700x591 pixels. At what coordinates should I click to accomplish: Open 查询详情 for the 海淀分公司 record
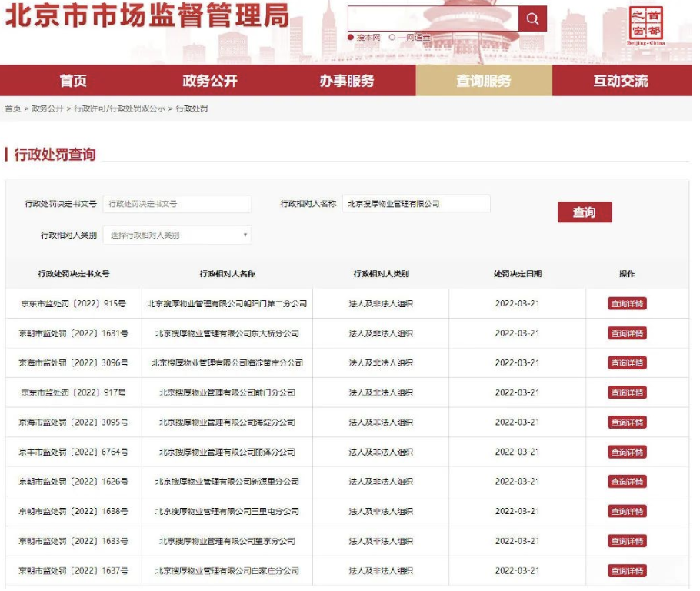[x=628, y=422]
